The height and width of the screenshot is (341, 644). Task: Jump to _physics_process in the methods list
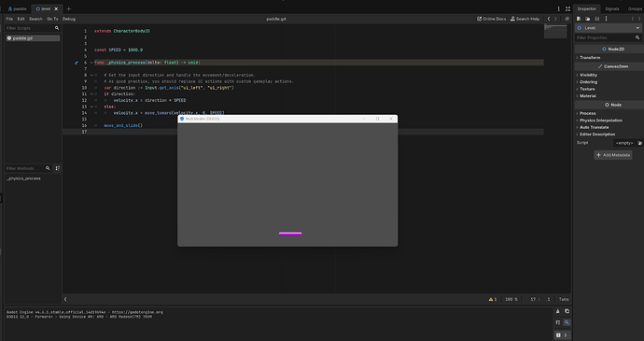[24, 178]
